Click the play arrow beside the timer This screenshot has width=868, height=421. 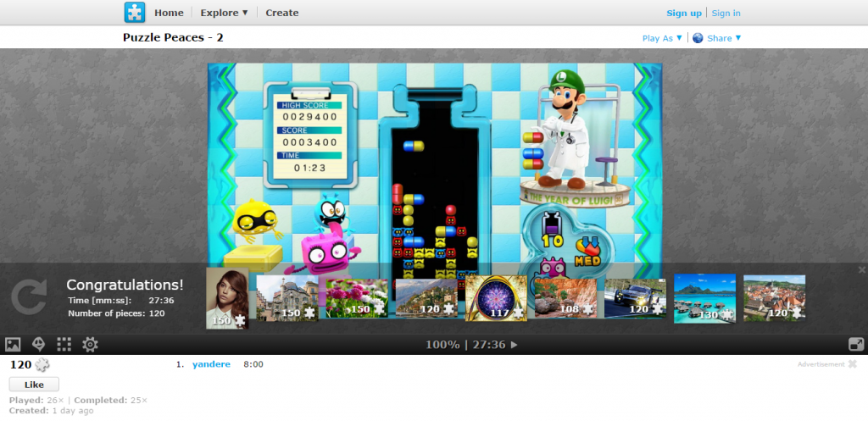pyautogui.click(x=515, y=346)
